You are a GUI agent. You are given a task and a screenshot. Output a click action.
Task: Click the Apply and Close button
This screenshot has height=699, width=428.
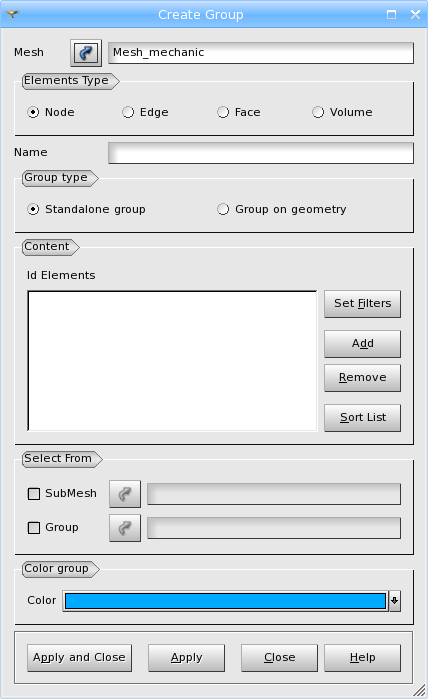[79, 658]
